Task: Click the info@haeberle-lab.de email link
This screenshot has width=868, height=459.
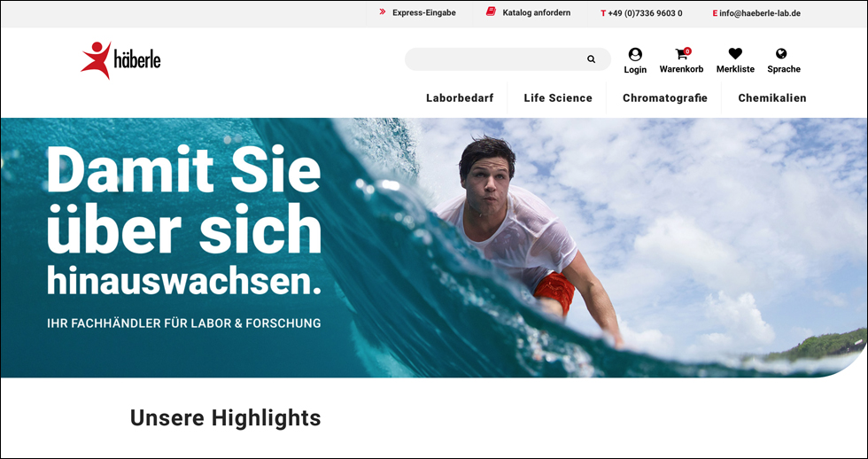Action: pos(760,13)
